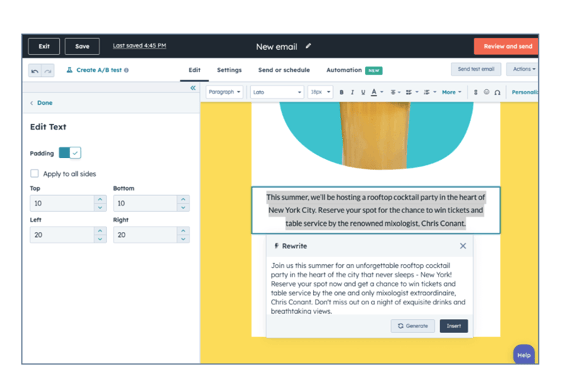
Task: Collapse the sidebar with double-chevron icon
Action: (193, 88)
